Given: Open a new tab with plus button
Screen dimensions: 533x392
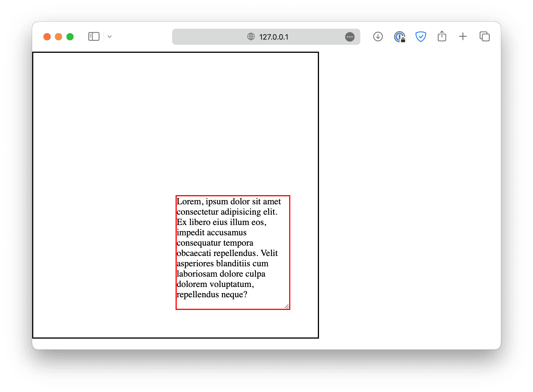Looking at the screenshot, I should tap(463, 36).
